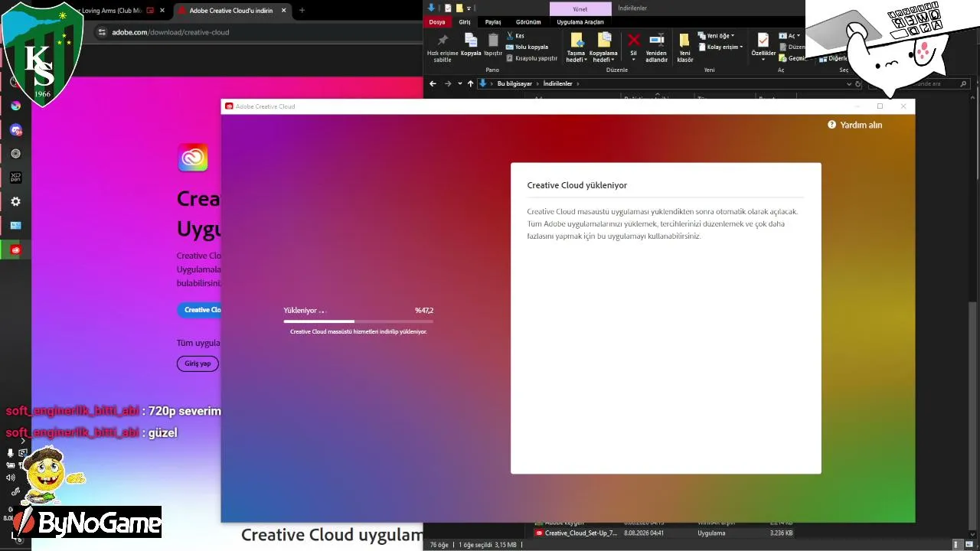Screen dimensions: 980x551
Task: Open the recent locations dropdown arrow
Action: click(459, 83)
